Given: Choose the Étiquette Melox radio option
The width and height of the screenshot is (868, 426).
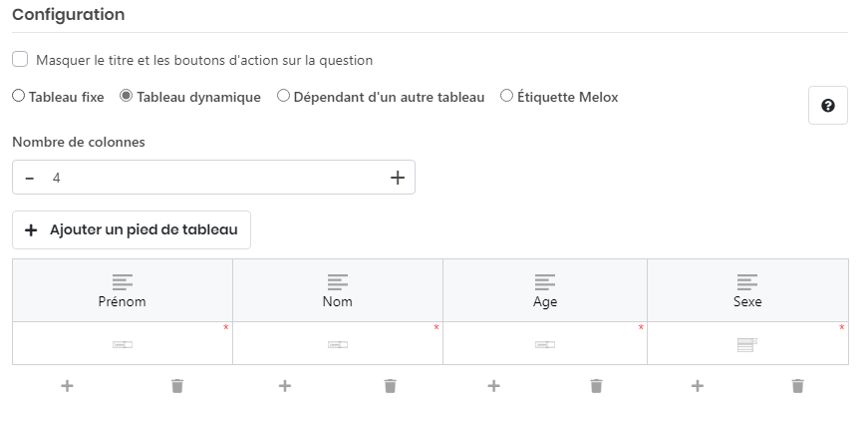Looking at the screenshot, I should [507, 97].
